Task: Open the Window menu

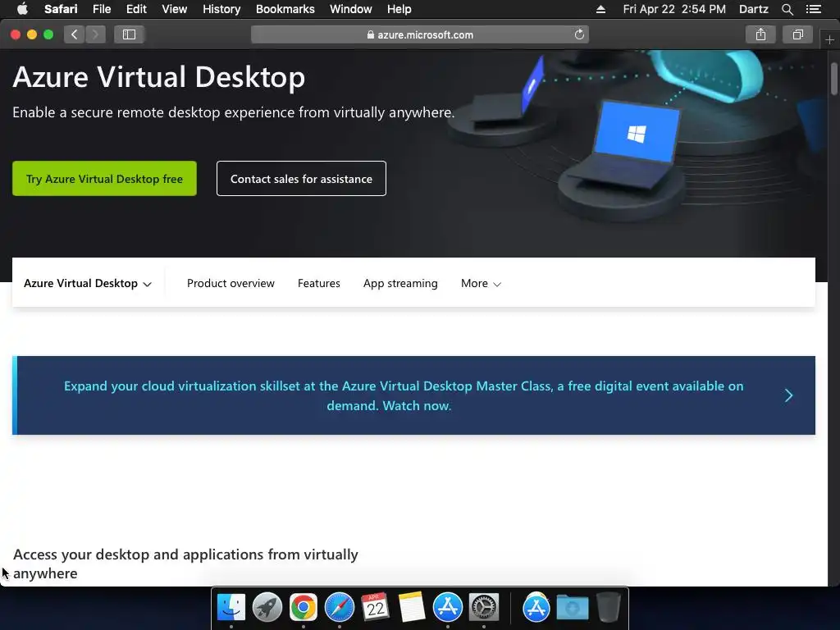Action: coord(351,9)
